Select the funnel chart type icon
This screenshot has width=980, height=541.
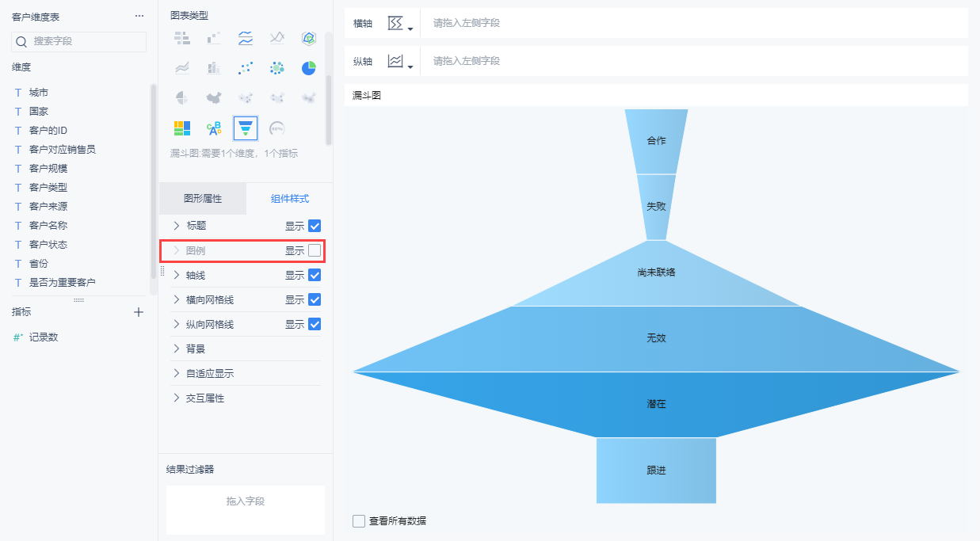pyautogui.click(x=246, y=128)
